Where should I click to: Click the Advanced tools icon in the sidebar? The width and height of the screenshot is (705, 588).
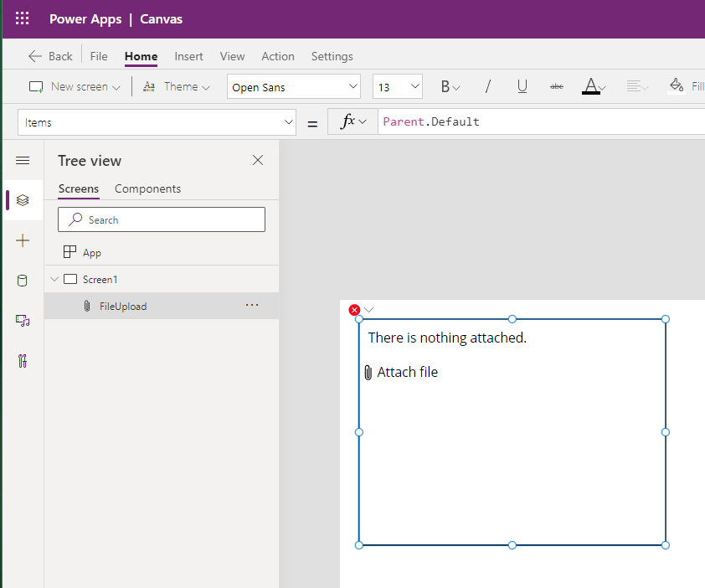(x=23, y=361)
